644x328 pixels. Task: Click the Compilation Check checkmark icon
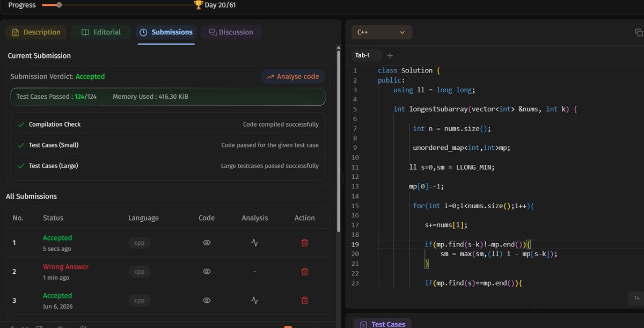(21, 125)
